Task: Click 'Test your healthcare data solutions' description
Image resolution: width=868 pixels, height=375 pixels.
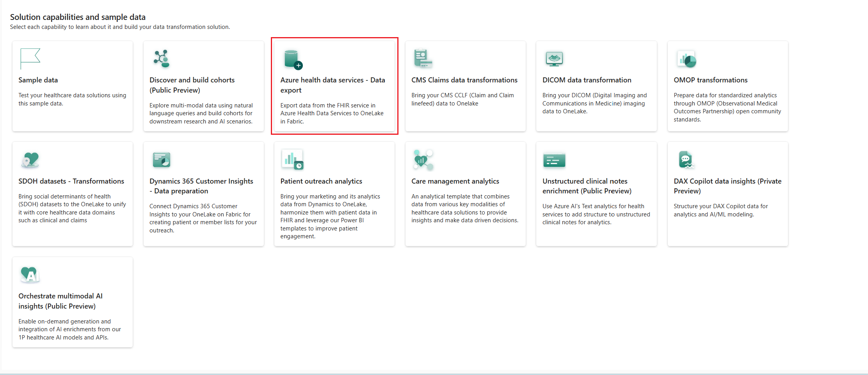Action: pos(72,99)
